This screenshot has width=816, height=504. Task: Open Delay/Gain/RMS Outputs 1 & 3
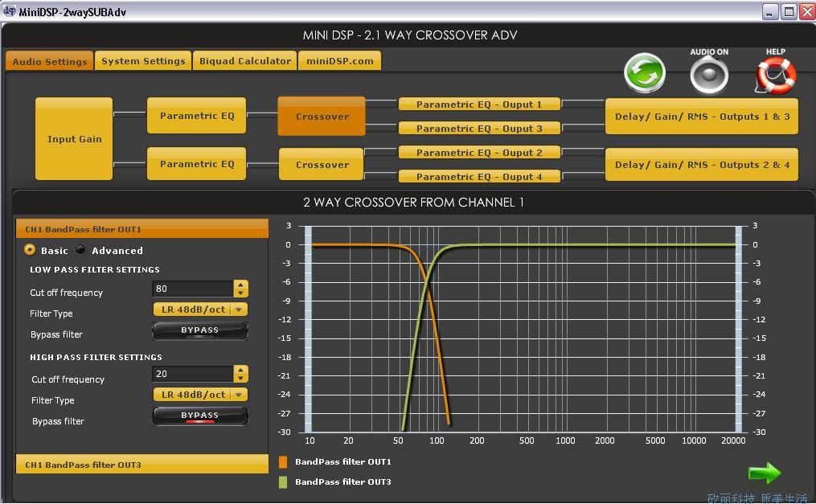coord(702,116)
